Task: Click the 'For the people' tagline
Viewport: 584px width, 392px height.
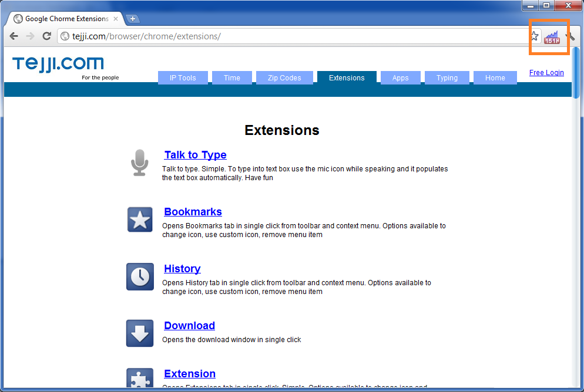Action: (x=100, y=77)
